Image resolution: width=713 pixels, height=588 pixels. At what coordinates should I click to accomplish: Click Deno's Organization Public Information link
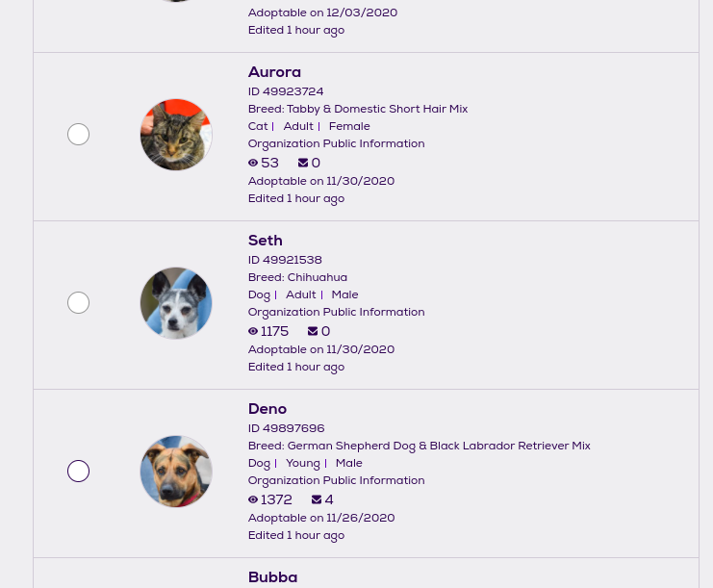pos(336,480)
